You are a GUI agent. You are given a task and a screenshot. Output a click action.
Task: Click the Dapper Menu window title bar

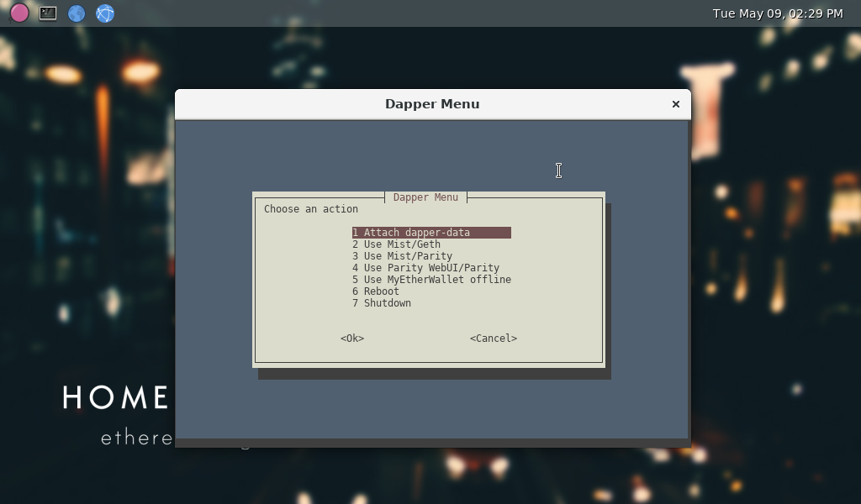[x=433, y=104]
